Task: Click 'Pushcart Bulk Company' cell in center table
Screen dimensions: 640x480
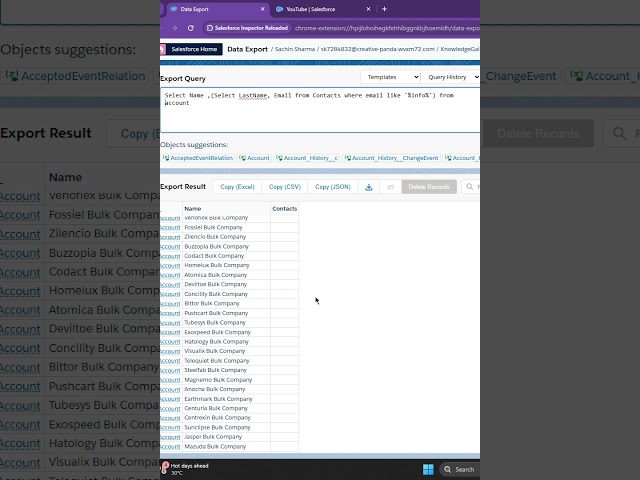Action: [x=226, y=313]
